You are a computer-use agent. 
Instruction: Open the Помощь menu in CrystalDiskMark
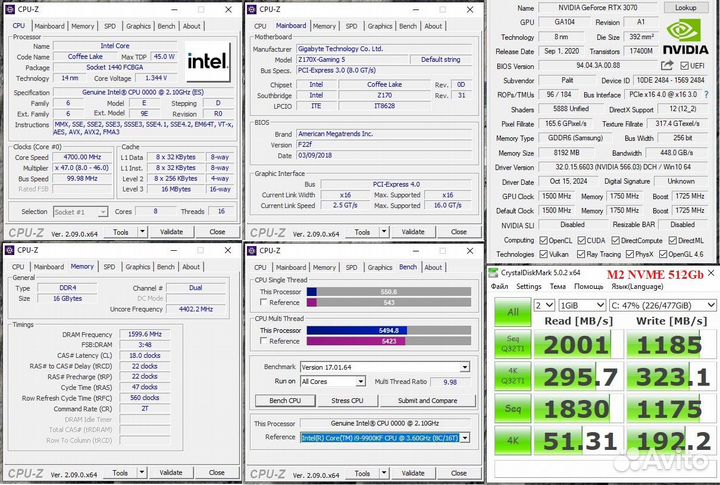click(x=589, y=287)
